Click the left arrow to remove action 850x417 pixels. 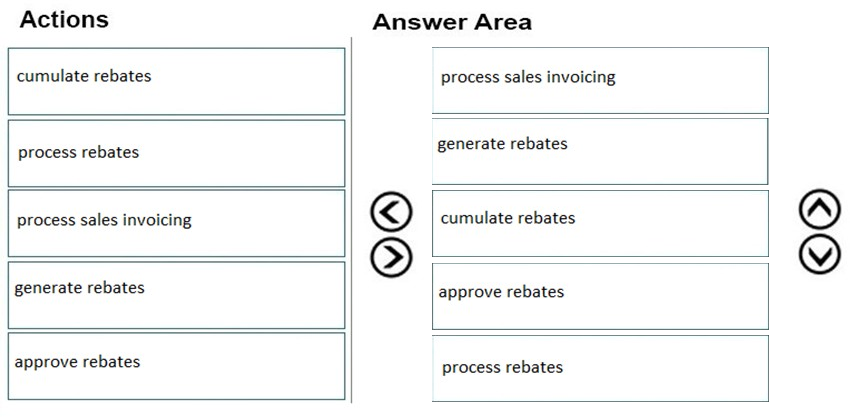coord(391,212)
